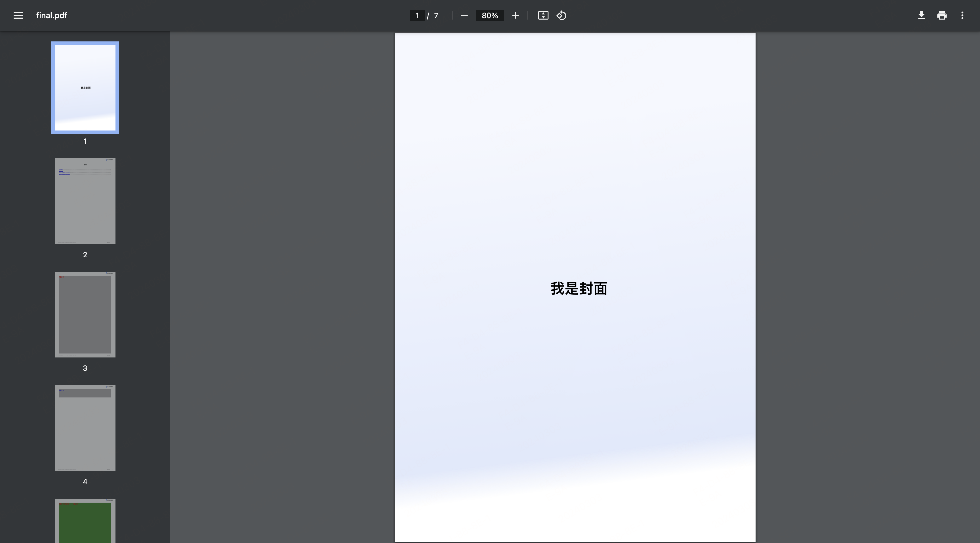Toggle the sidebar hamburger menu
980x543 pixels.
18,16
